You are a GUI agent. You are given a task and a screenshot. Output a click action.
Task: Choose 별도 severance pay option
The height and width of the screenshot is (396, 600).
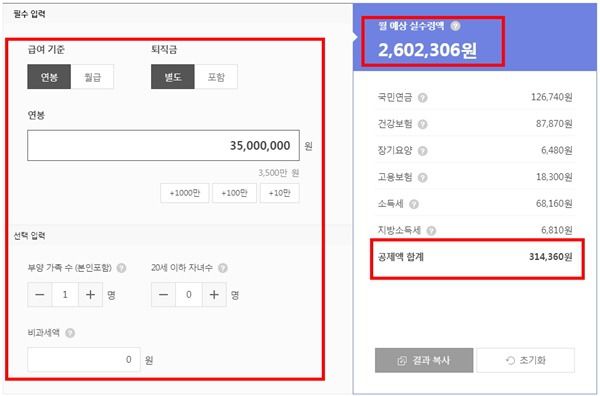(173, 77)
